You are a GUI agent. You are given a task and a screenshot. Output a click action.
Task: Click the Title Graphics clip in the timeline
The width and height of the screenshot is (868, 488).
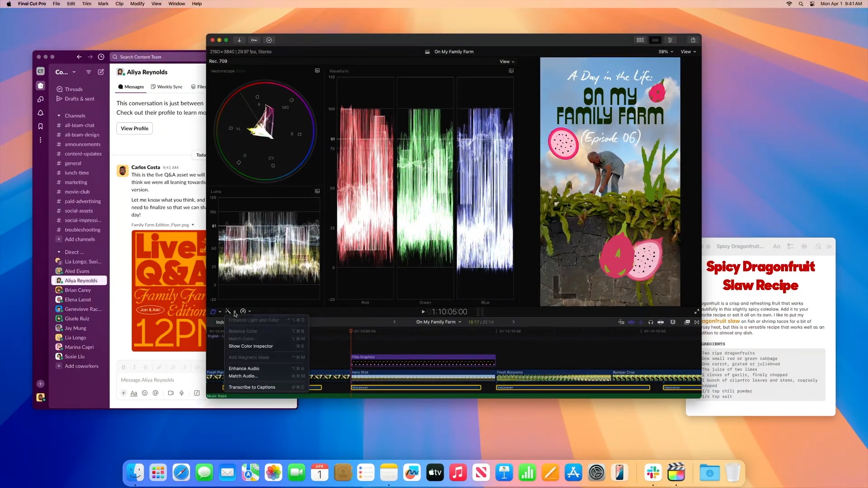click(x=423, y=360)
